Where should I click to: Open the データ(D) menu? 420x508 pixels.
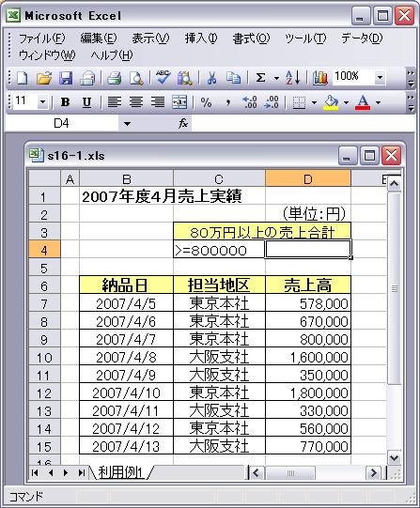362,38
